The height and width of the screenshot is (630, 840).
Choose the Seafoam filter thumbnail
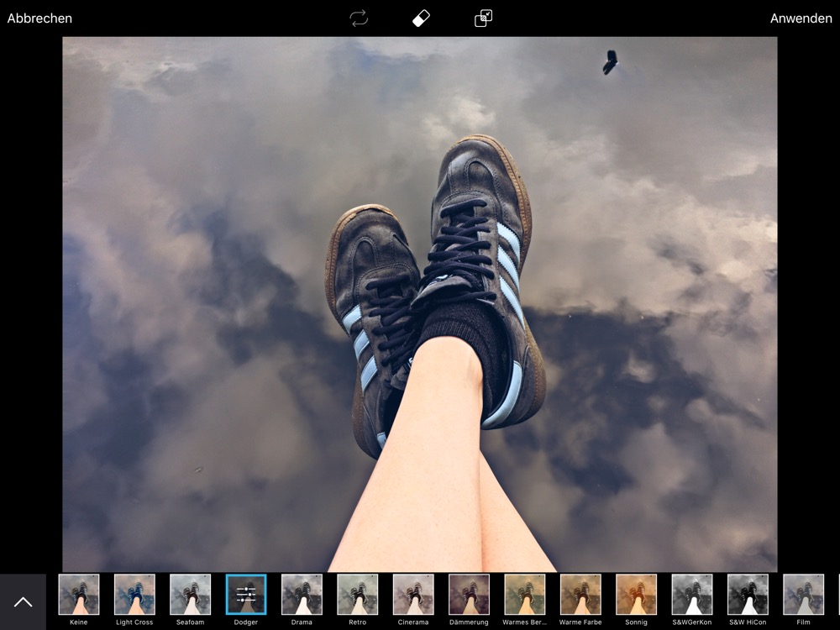pyautogui.click(x=190, y=595)
